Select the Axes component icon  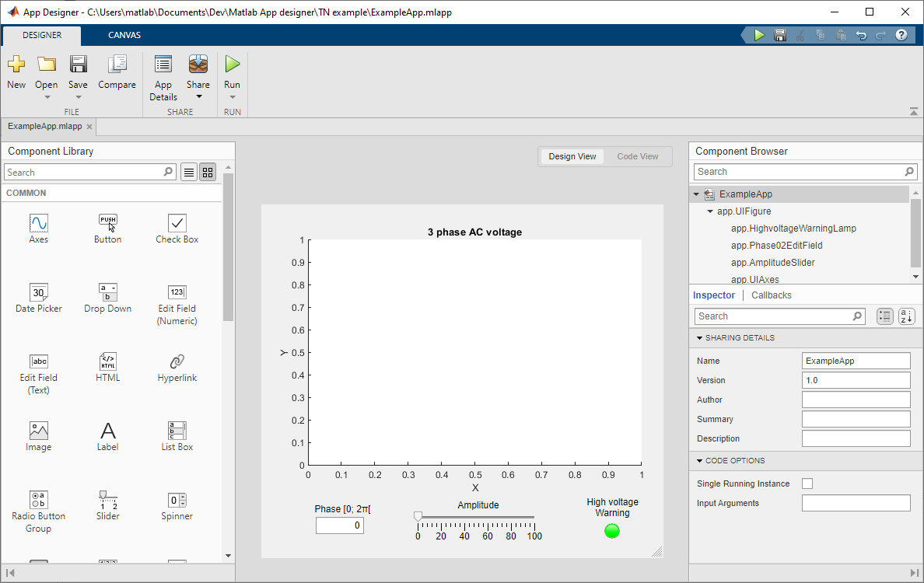pyautogui.click(x=38, y=224)
